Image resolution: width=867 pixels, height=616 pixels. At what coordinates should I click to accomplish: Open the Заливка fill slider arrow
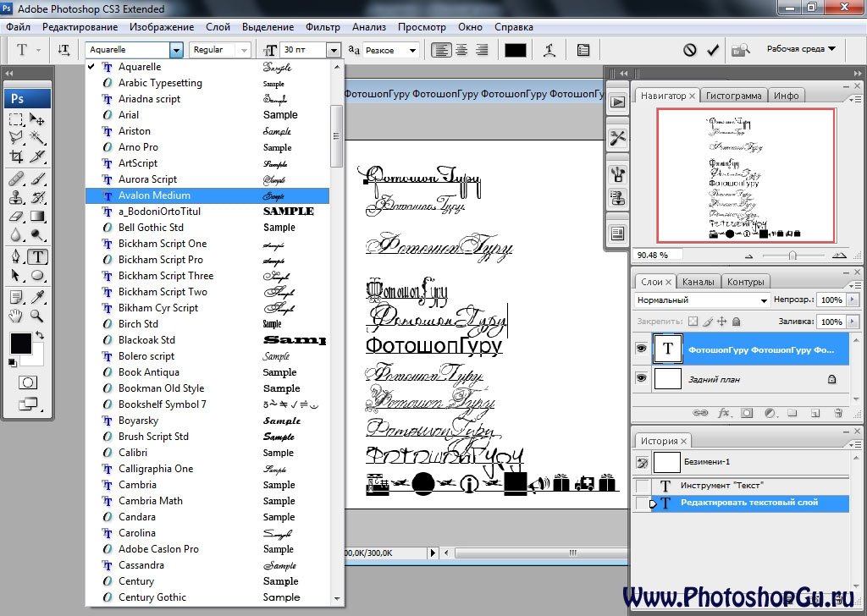click(x=853, y=322)
